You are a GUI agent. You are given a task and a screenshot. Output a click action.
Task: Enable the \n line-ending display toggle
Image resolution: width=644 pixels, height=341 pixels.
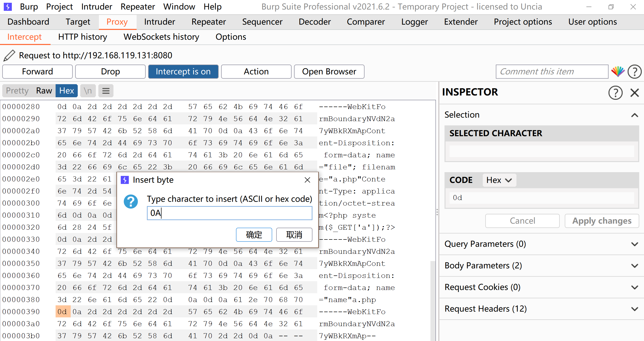coord(88,90)
